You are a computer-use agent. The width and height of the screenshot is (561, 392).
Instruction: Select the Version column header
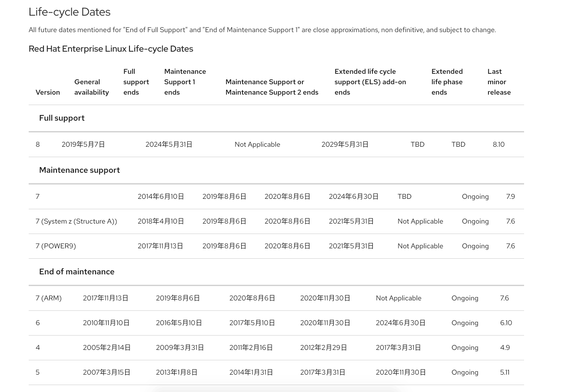(48, 92)
